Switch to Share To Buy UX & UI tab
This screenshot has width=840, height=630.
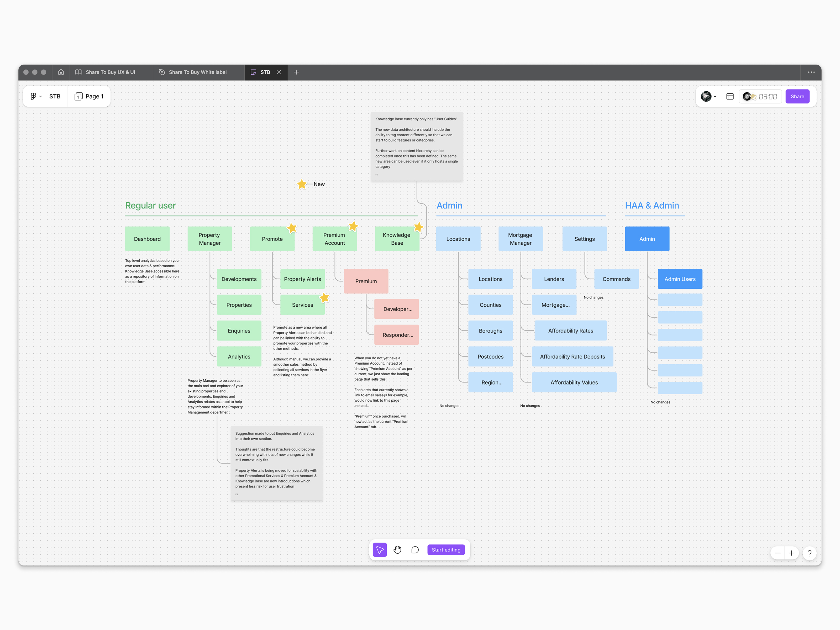point(110,72)
